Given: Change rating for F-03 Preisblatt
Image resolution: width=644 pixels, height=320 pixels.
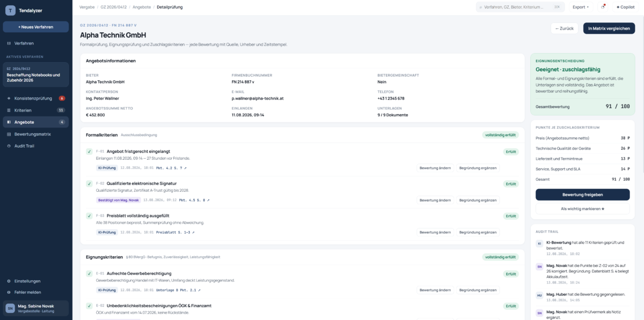Looking at the screenshot, I should click(x=435, y=232).
